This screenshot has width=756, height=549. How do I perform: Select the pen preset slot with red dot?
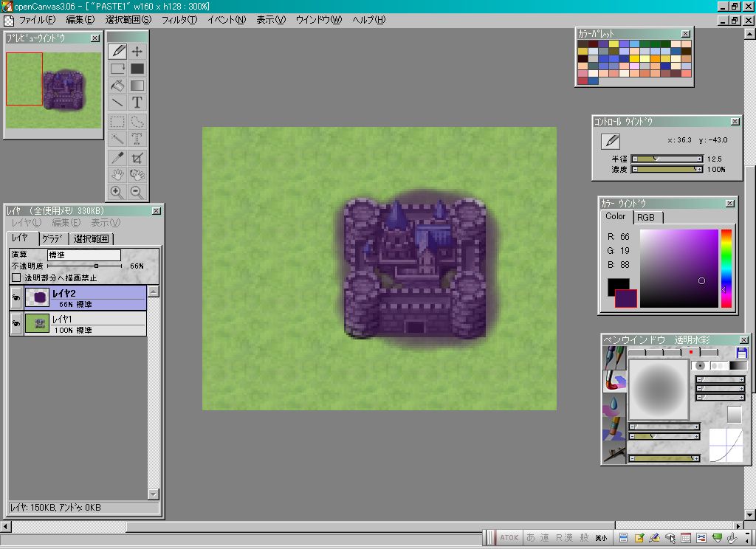click(691, 352)
